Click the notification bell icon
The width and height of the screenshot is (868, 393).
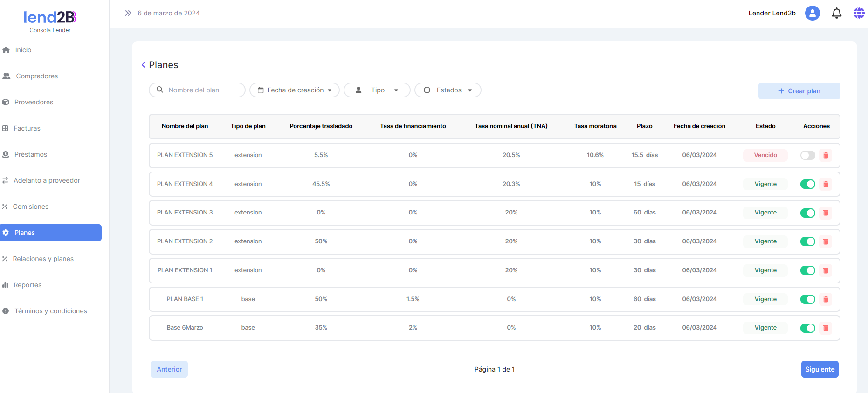(x=836, y=13)
